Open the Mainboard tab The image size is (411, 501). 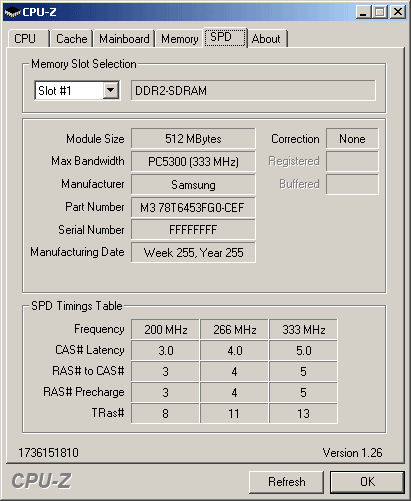click(124, 39)
